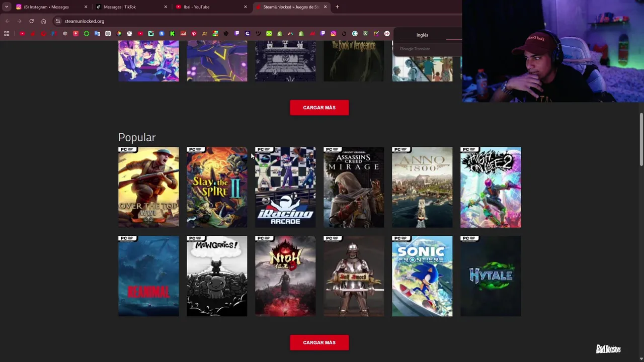Open the red bar-chart bookmark icon

pyautogui.click(x=183, y=34)
